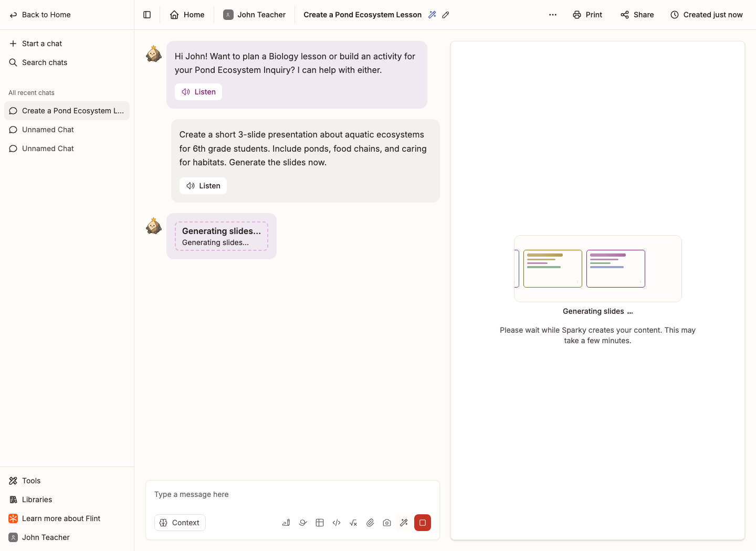Click the "Create a Pond Ecosystem Lesson" title
The width and height of the screenshot is (756, 551).
(x=363, y=15)
